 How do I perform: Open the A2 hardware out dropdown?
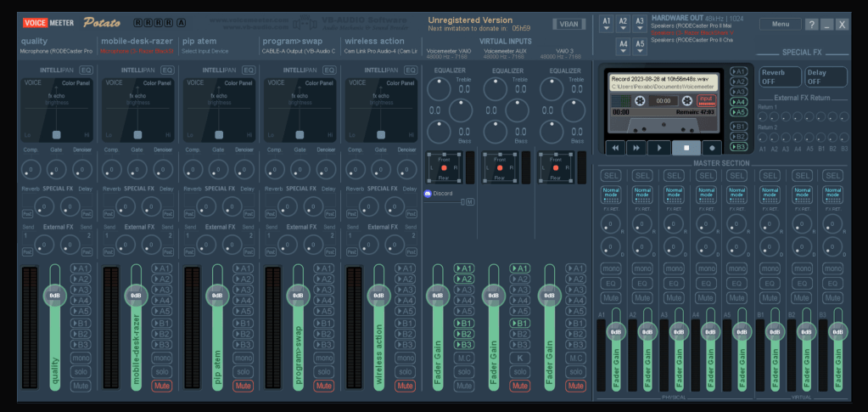click(x=624, y=24)
